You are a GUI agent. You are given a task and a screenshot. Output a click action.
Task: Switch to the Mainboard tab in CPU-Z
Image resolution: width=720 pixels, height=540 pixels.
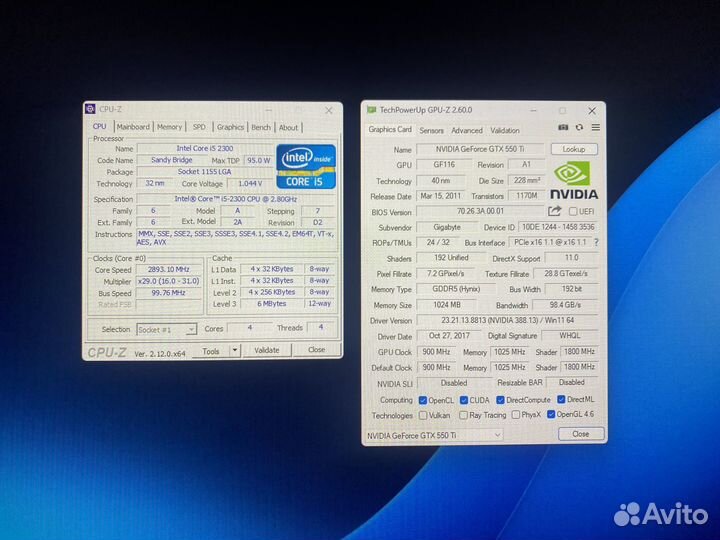pos(133,127)
